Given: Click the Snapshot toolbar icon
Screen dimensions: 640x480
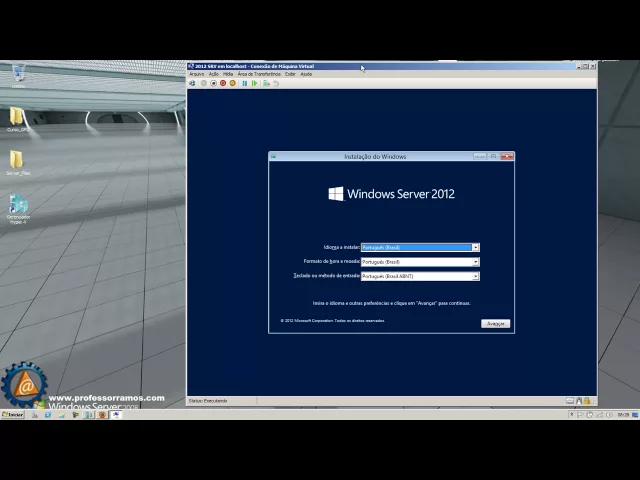Looking at the screenshot, I should pyautogui.click(x=266, y=83).
